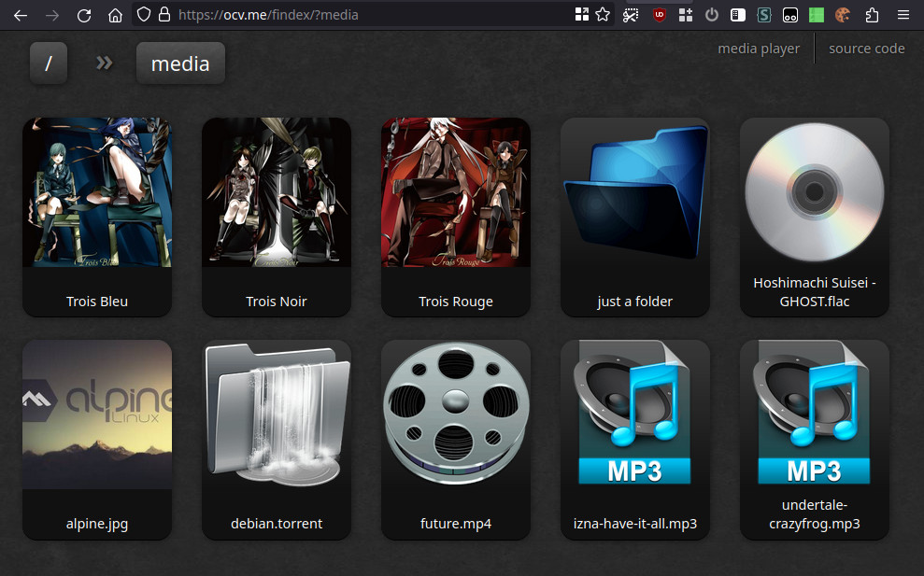Click the two-eyed face extension icon
Viewport: 924px width, 576px height.
pyautogui.click(x=790, y=15)
